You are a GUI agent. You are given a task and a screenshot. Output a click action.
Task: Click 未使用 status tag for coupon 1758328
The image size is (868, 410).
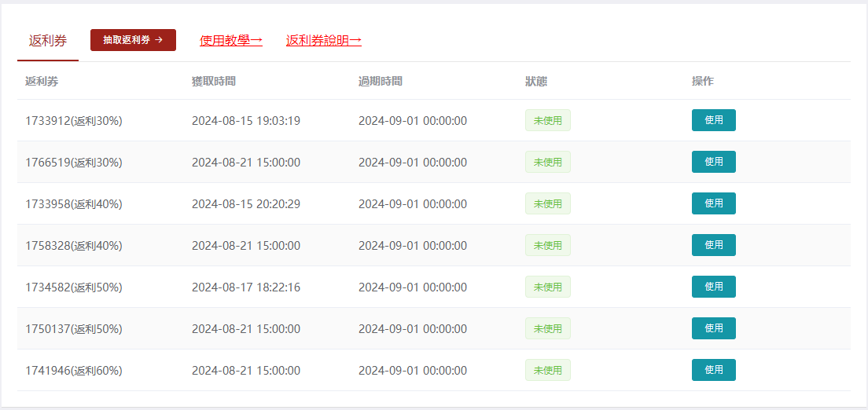point(547,246)
